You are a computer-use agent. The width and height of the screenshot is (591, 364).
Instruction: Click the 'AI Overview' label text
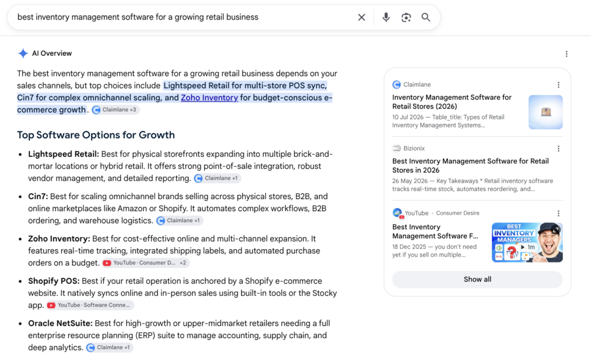pyautogui.click(x=51, y=54)
